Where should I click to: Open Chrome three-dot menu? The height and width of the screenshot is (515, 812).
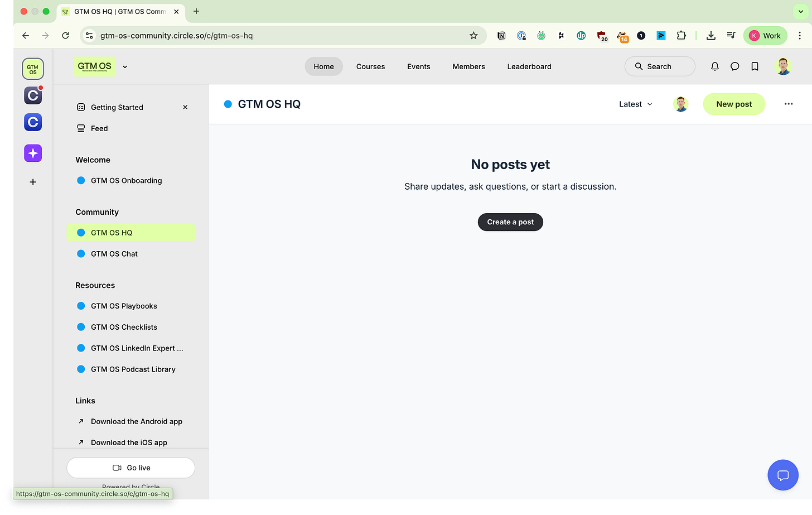[x=800, y=36]
